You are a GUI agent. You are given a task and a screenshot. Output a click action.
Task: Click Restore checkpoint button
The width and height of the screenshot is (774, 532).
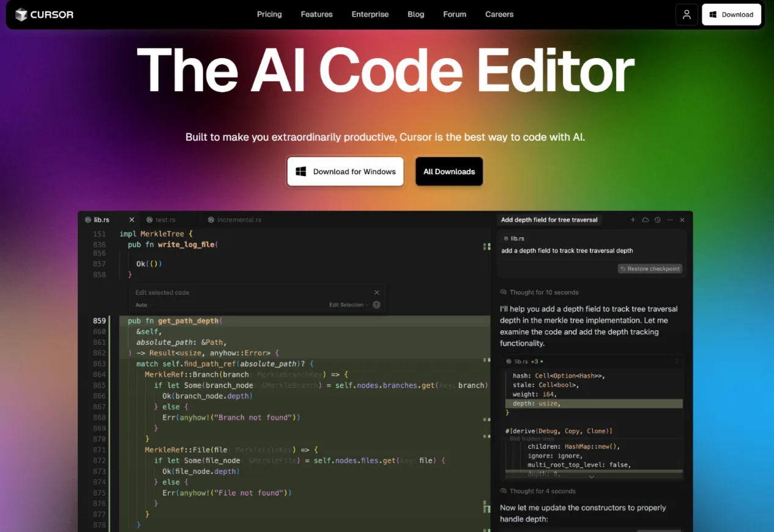pyautogui.click(x=650, y=268)
